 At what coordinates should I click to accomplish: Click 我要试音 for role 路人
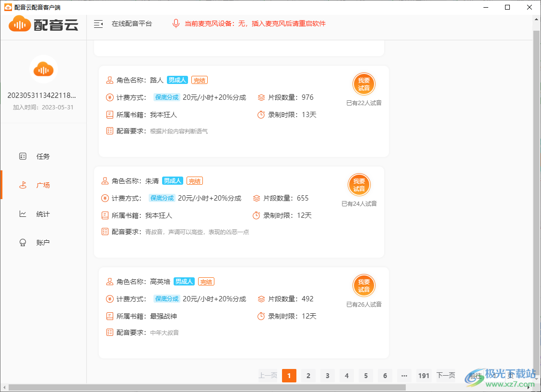(364, 84)
